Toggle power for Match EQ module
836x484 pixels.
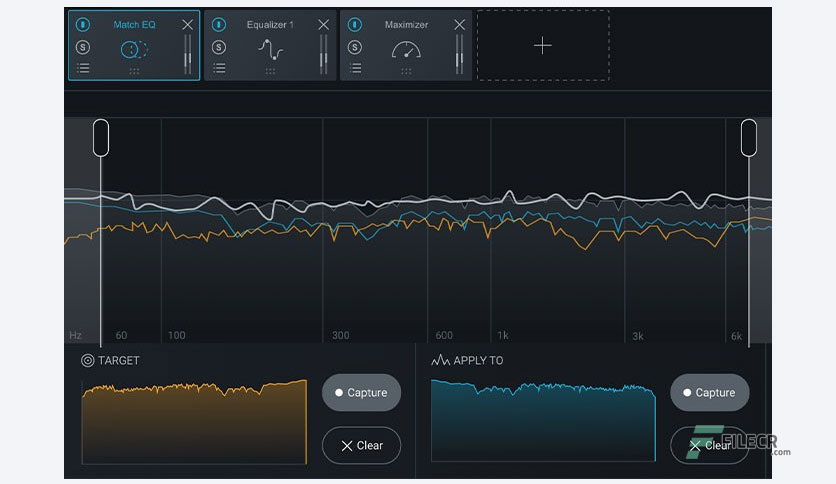[83, 25]
